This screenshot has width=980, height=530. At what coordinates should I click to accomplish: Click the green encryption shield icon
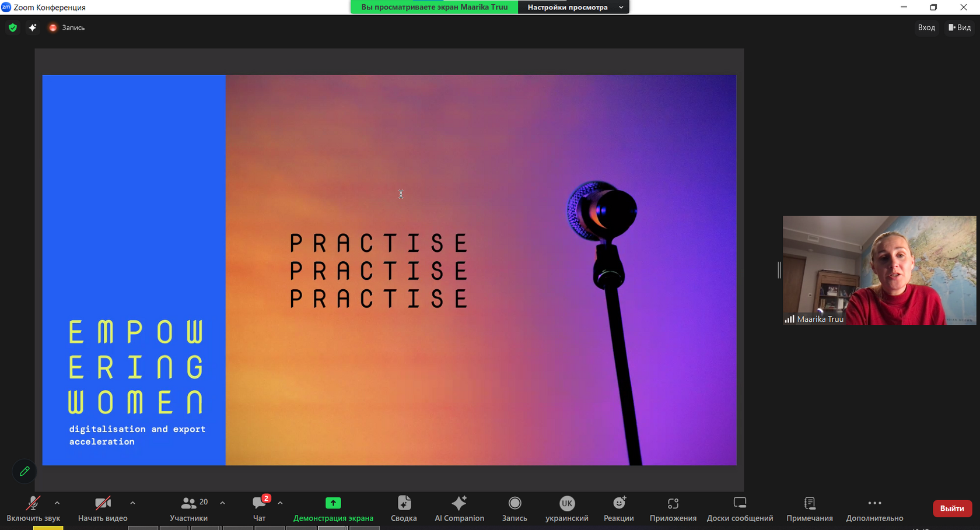[x=13, y=27]
